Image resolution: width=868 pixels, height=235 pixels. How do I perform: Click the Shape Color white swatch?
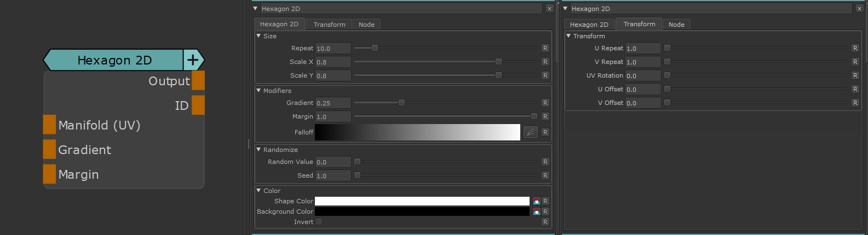click(x=422, y=201)
